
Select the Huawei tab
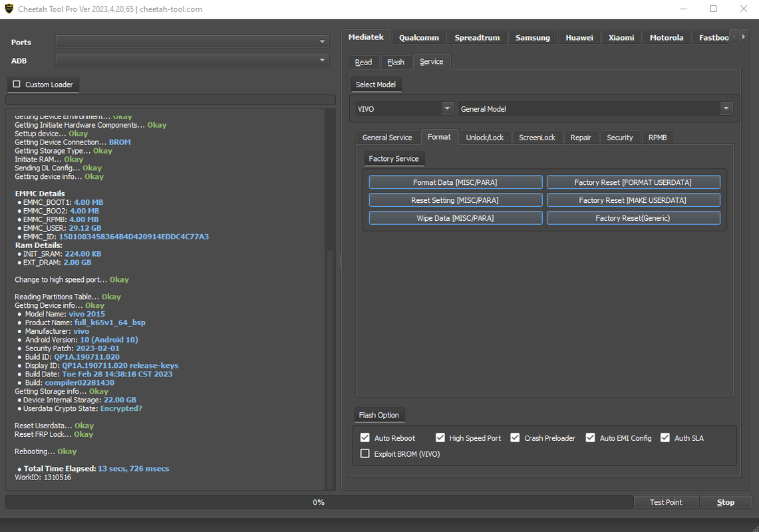tap(579, 38)
